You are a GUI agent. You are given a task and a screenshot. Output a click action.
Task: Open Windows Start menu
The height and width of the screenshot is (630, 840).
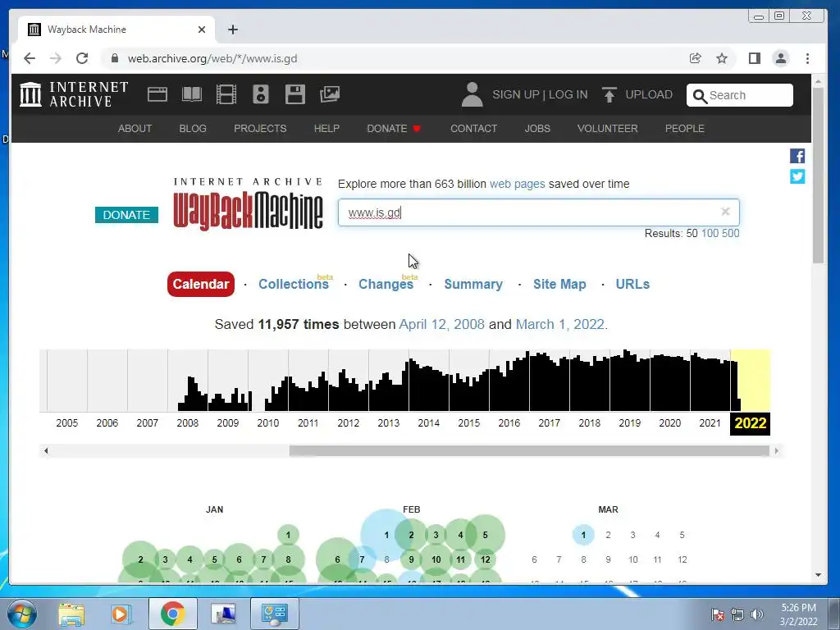coord(22,614)
